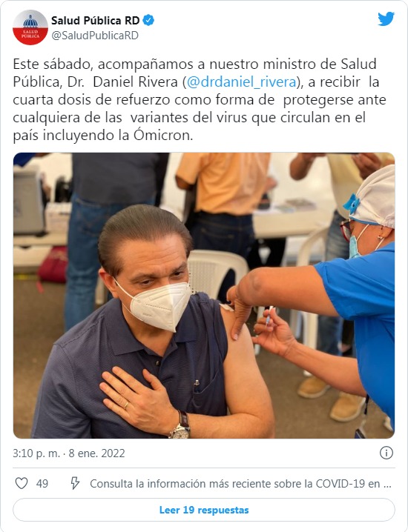Open the tweet info circle icon
Screen dimensions: 408x532
tap(386, 453)
